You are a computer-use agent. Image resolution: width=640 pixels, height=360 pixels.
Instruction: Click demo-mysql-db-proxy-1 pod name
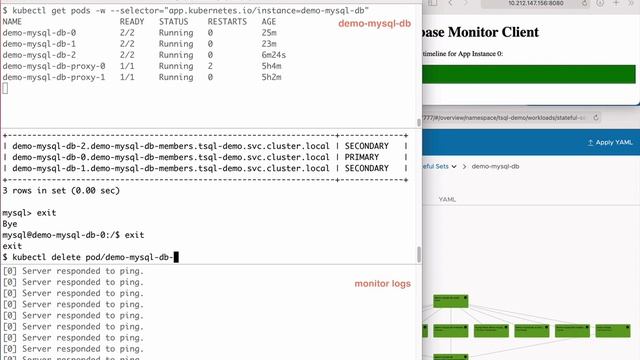pos(54,77)
